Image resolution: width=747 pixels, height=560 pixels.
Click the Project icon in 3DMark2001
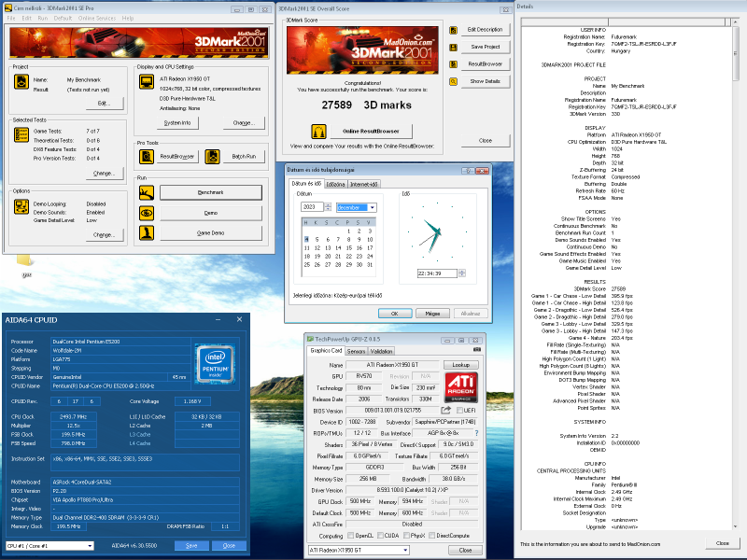point(21,82)
